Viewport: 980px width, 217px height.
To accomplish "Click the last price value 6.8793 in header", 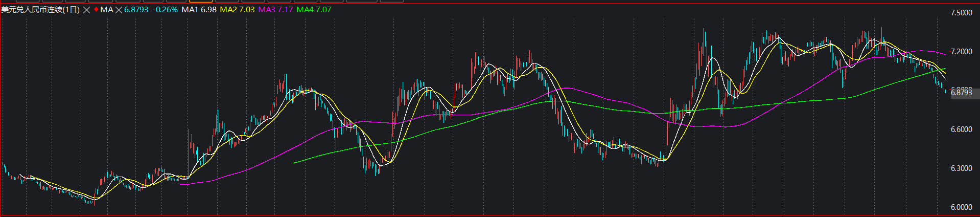I will click(136, 10).
